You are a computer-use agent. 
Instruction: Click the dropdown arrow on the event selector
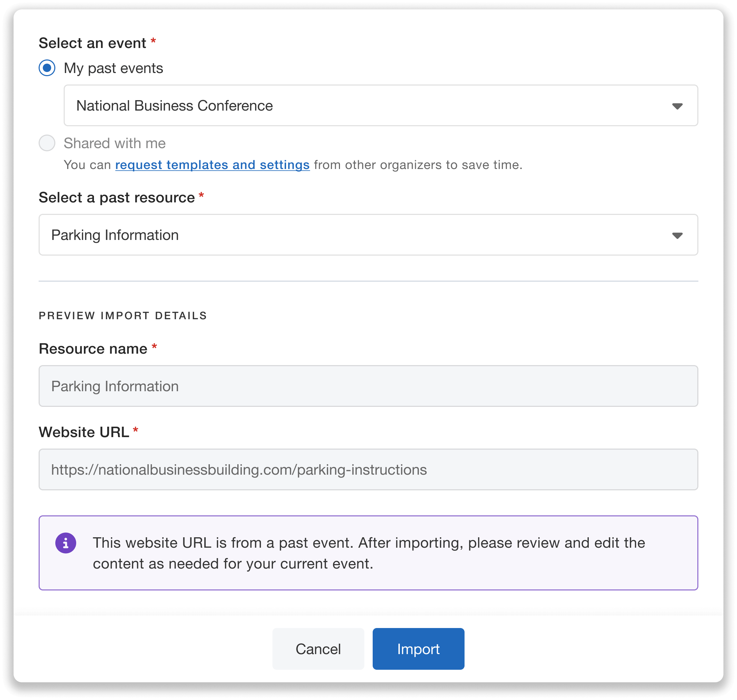tap(676, 106)
